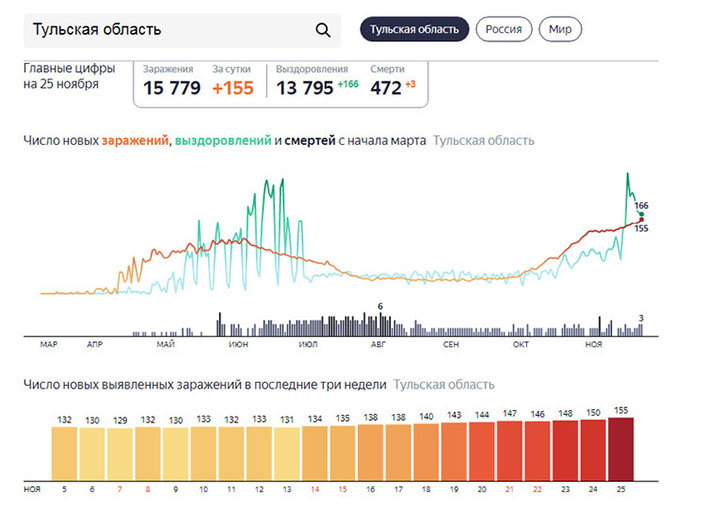
Task: Click the August peak death bar labeled 6
Action: click(x=380, y=324)
